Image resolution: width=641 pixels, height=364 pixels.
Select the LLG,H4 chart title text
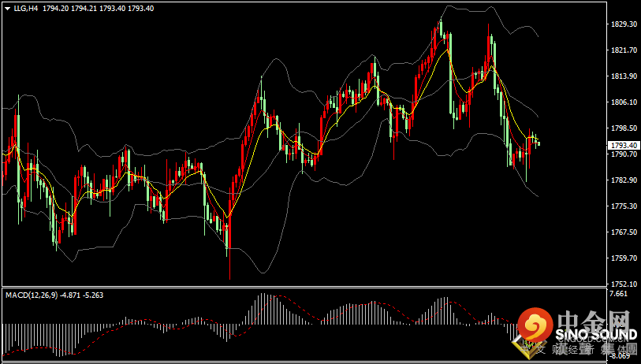pyautogui.click(x=26, y=8)
